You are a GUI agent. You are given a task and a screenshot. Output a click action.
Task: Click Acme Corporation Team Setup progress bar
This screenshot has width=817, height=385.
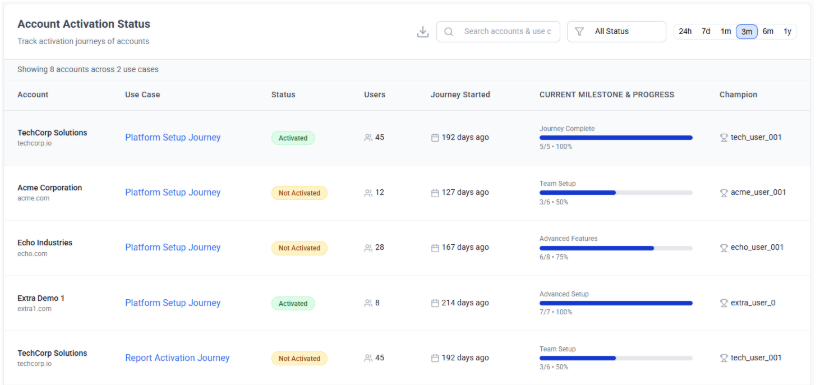tap(616, 193)
